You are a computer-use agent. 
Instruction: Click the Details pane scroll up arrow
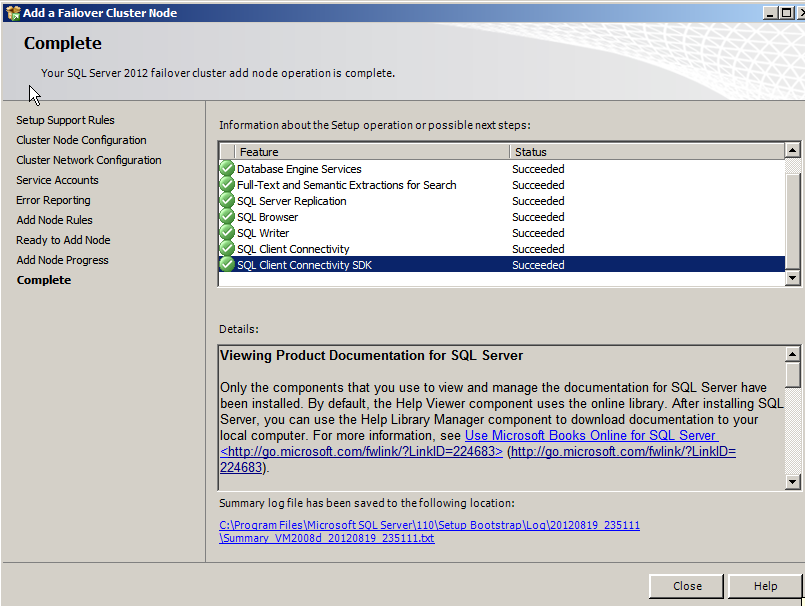(x=792, y=354)
